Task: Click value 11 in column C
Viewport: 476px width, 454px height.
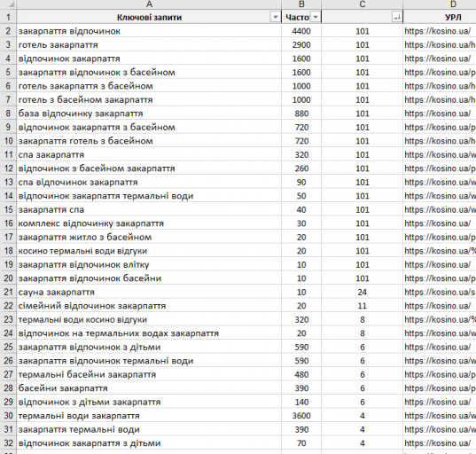Action: click(x=363, y=306)
